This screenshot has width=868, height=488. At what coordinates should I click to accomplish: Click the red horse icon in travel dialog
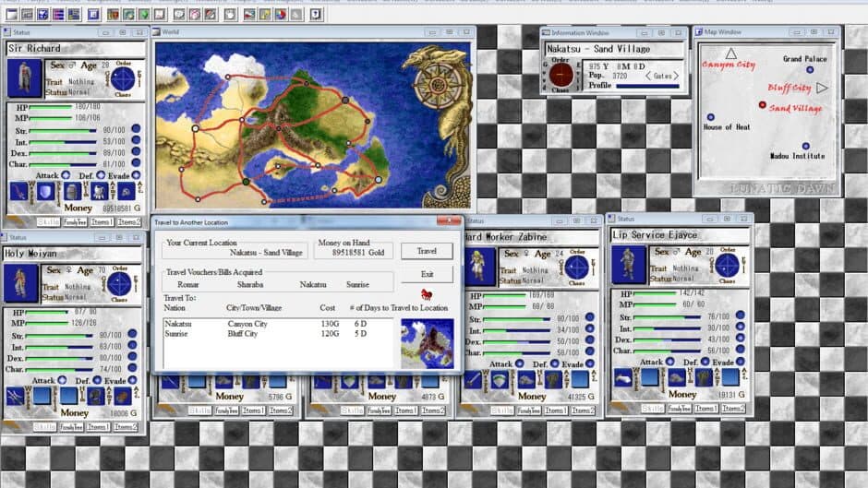click(x=427, y=293)
